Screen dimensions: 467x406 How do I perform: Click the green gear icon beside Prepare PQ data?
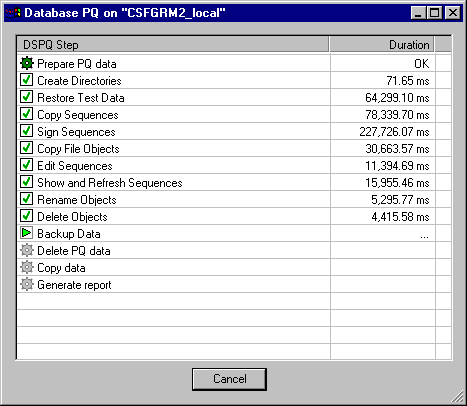click(x=27, y=63)
